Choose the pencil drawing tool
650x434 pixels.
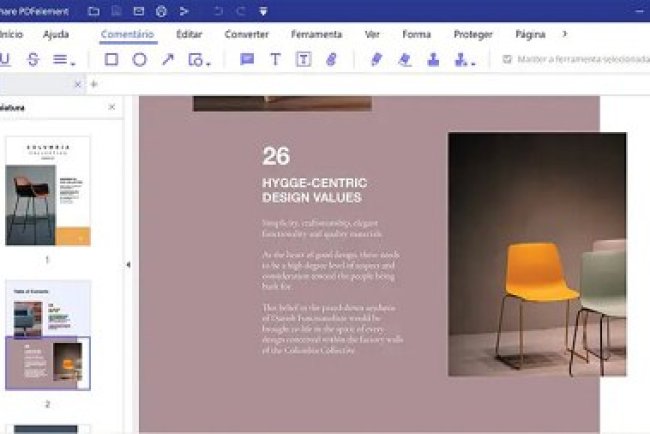[376, 60]
